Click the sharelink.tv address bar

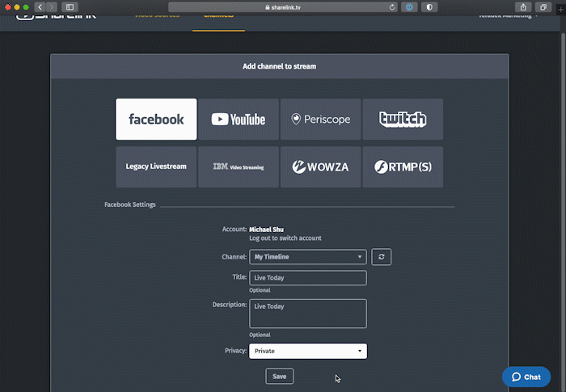291,6
